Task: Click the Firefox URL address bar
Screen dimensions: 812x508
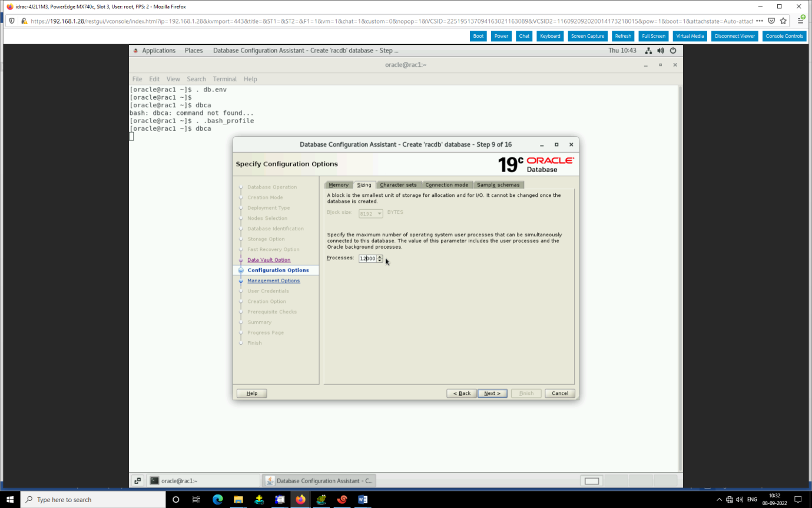Action: [391, 21]
